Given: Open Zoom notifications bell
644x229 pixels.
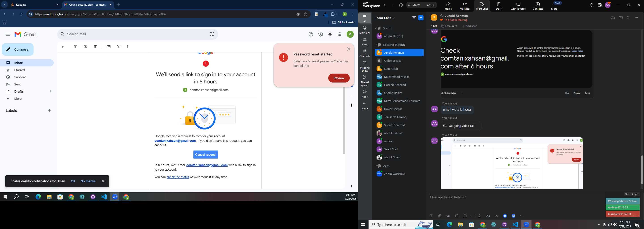Looking at the screenshot, I should [x=591, y=5].
